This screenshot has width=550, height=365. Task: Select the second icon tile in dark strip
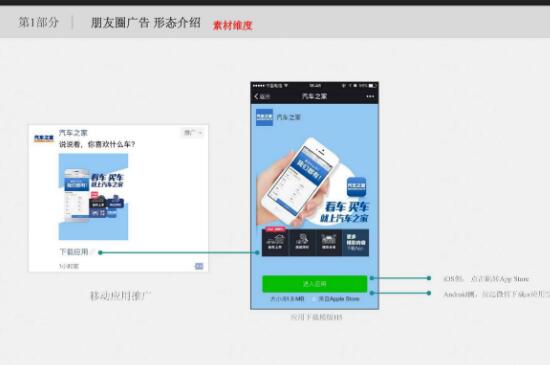[302, 242]
